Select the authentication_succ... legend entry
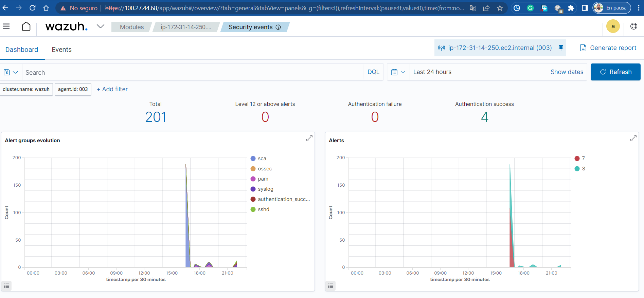Image resolution: width=644 pixels, height=298 pixels. [x=284, y=199]
